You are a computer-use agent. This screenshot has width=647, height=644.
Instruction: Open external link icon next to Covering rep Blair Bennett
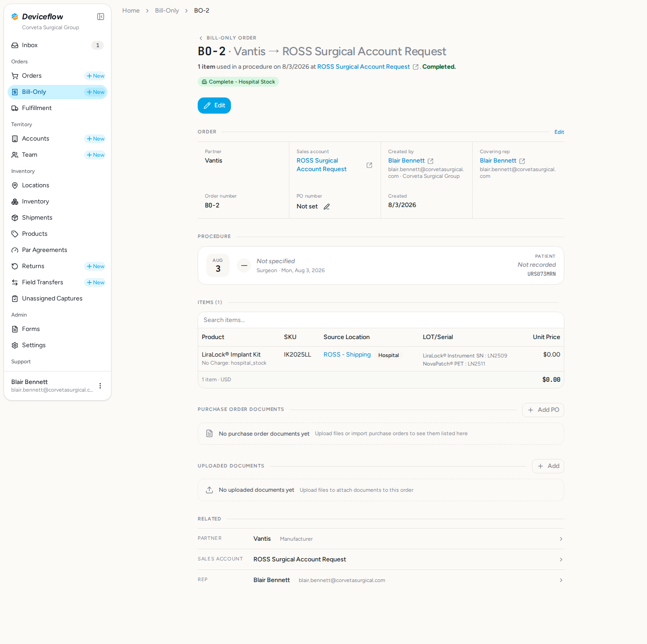click(x=522, y=161)
